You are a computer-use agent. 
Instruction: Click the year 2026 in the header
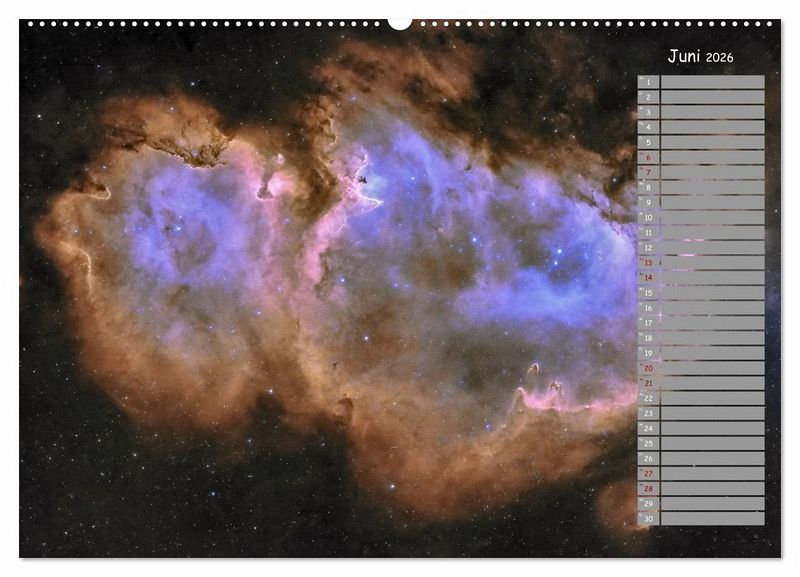point(719,58)
